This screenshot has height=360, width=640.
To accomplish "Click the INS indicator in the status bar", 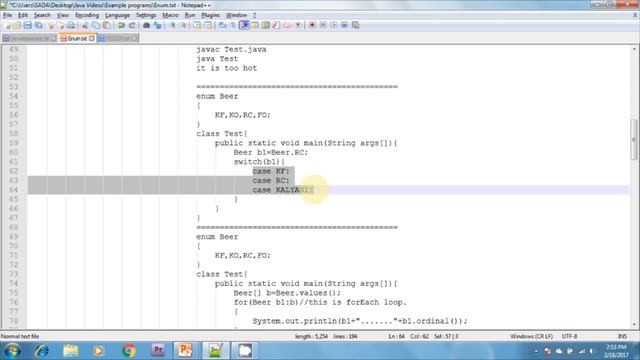I will (622, 336).
